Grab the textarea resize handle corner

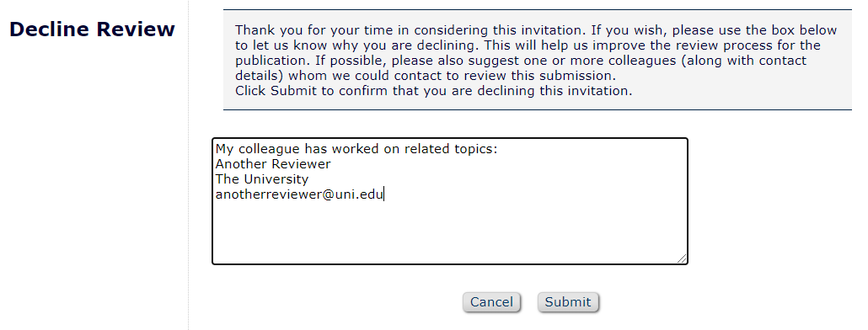click(x=682, y=258)
